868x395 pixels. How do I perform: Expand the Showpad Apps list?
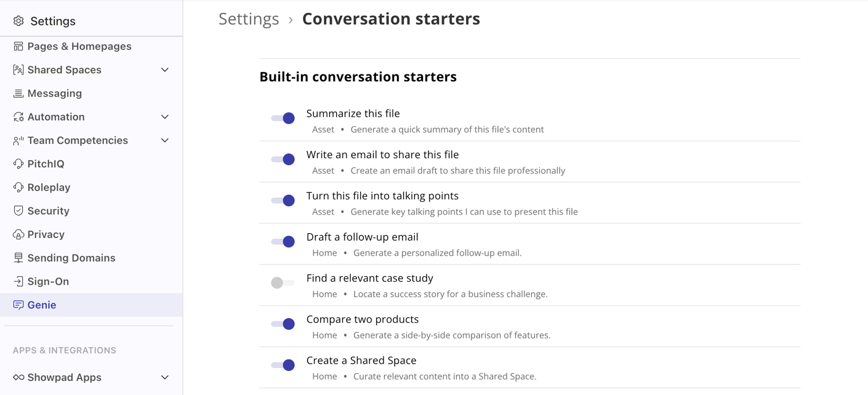[x=164, y=377]
